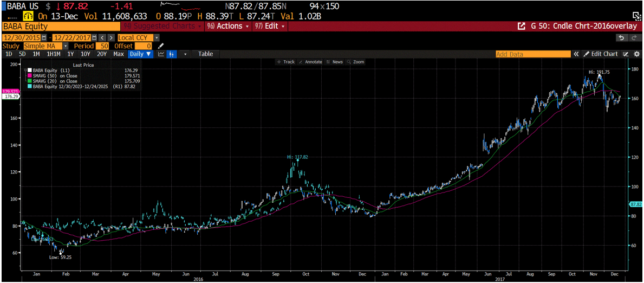Select the 5D range tab

[22, 54]
